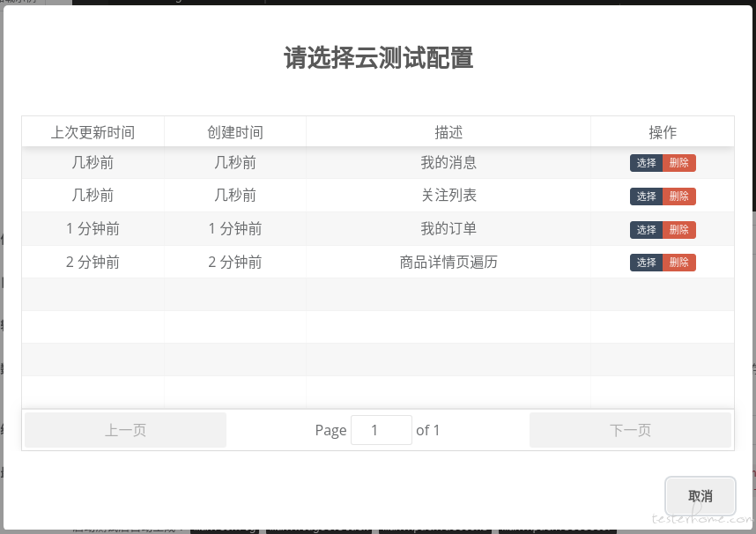Click the 商品详情页遍历 description cell
Viewport: 756px width, 534px height.
[x=448, y=262]
